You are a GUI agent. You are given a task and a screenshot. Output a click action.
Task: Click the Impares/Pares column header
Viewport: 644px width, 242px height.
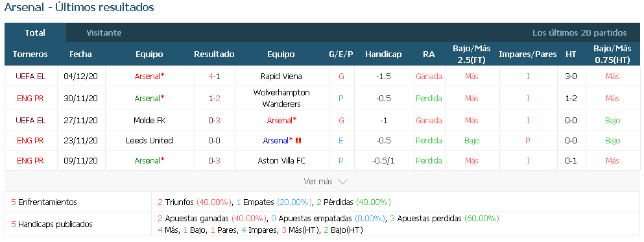point(528,54)
